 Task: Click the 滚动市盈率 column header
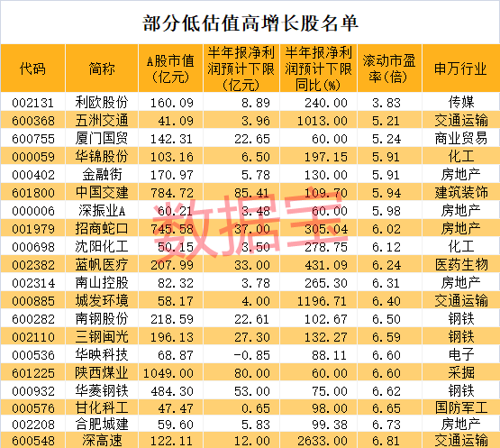389,69
